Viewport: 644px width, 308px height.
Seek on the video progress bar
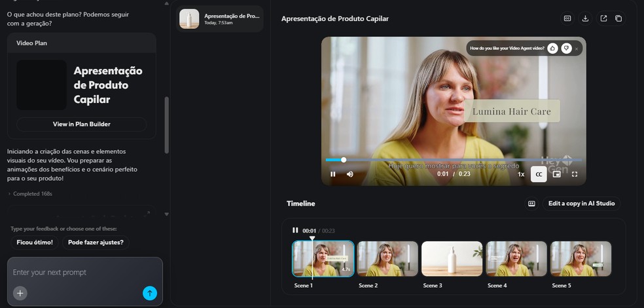pyautogui.click(x=454, y=160)
